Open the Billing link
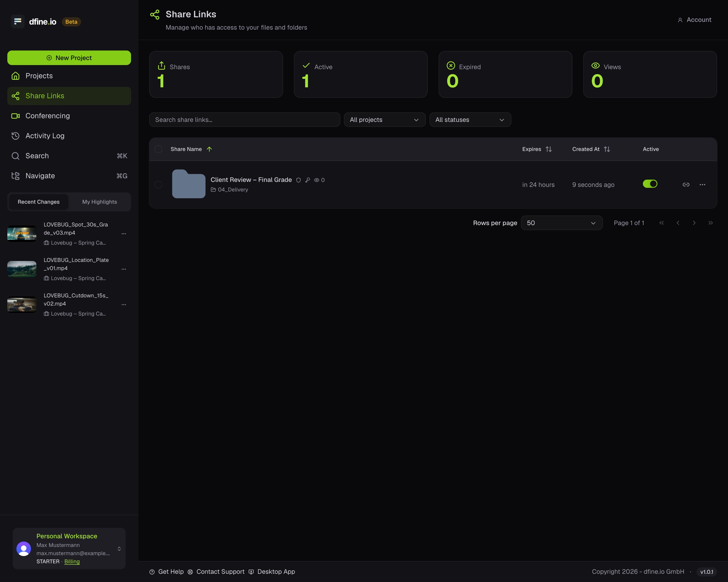 (x=72, y=561)
